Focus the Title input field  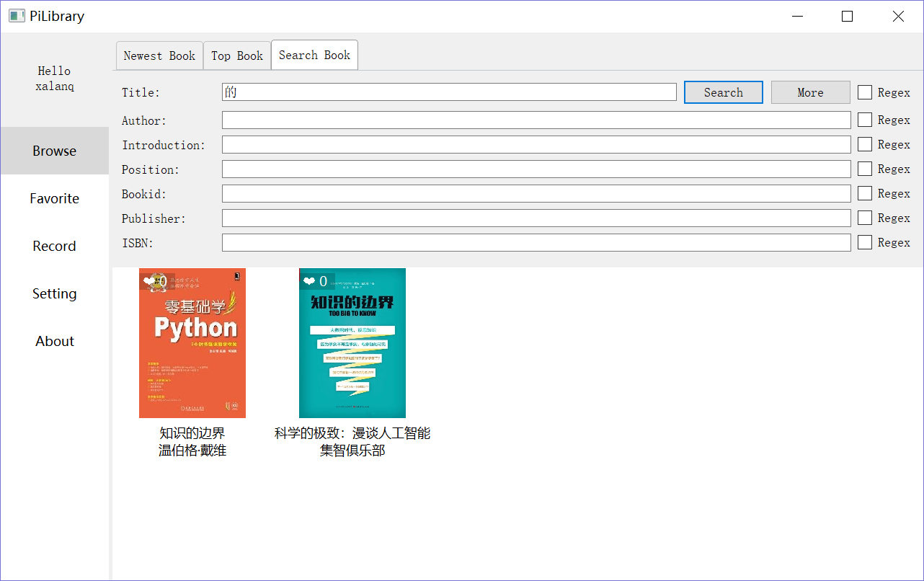click(449, 92)
